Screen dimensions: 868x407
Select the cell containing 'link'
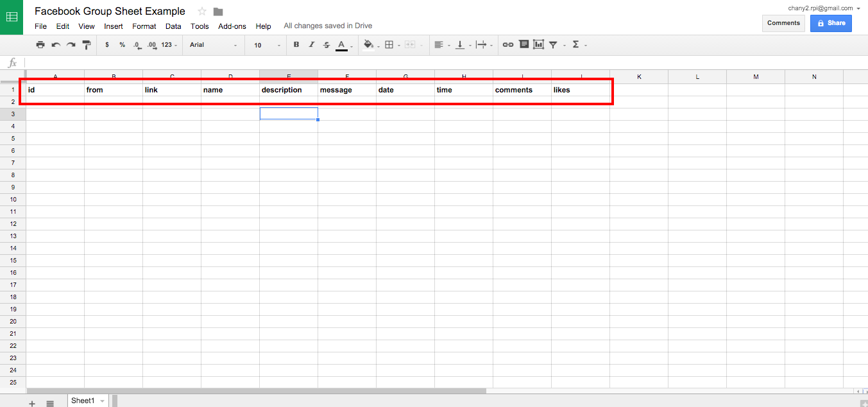click(x=172, y=90)
